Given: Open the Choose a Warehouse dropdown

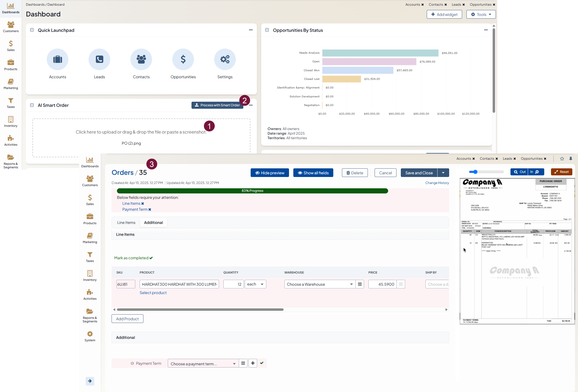Looking at the screenshot, I should click(x=320, y=284).
